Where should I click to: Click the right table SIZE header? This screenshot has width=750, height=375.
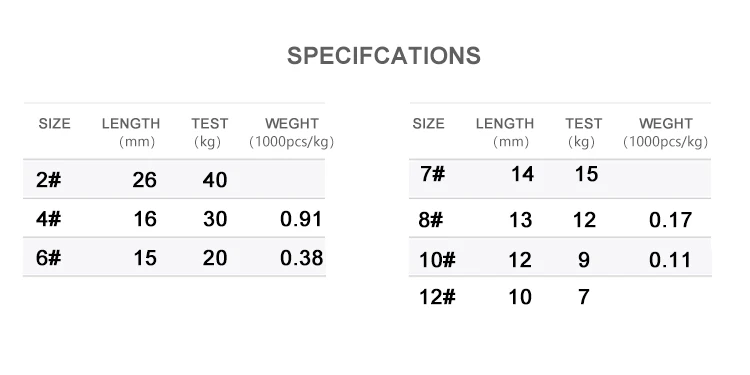[x=429, y=123]
